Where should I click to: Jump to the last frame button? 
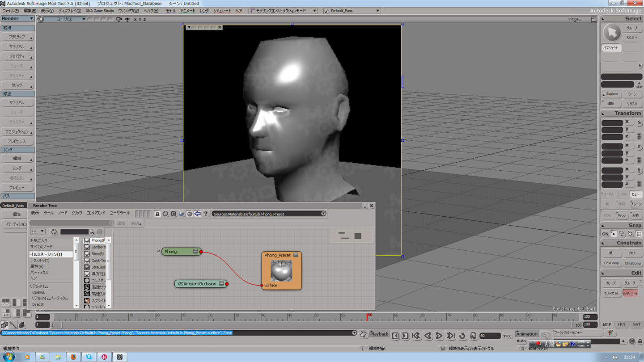click(x=451, y=336)
